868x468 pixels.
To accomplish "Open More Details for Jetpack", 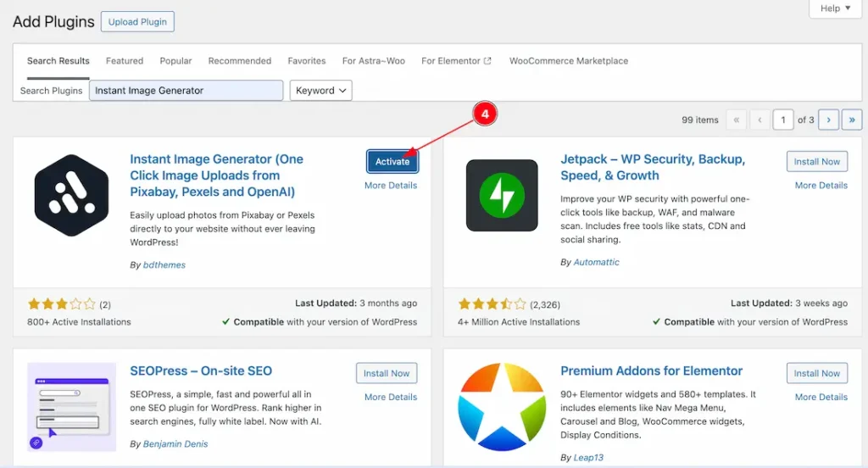I will point(821,186).
